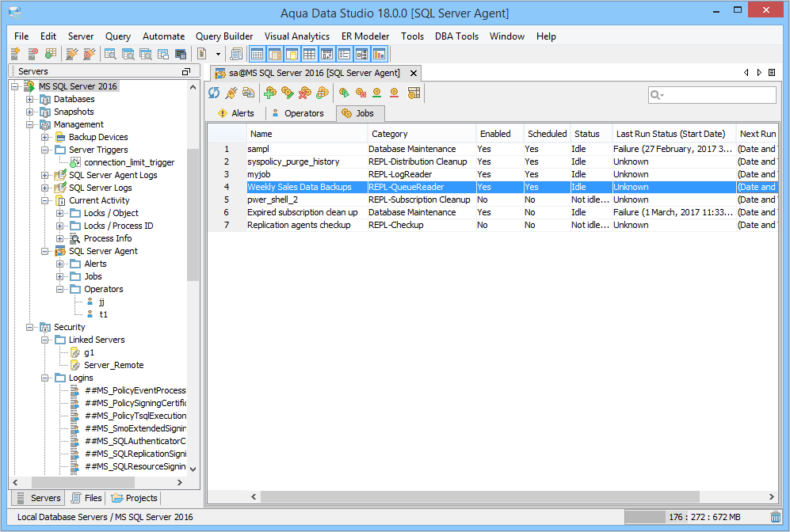790x532 pixels.
Task: Click the Servers tree vertical scrollbar
Action: click(193, 215)
